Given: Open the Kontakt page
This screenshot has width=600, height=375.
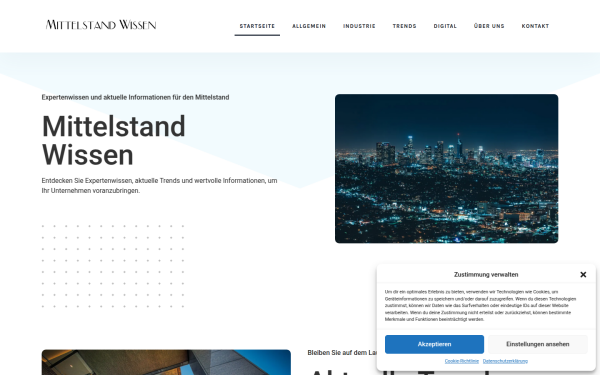Looking at the screenshot, I should pos(535,26).
